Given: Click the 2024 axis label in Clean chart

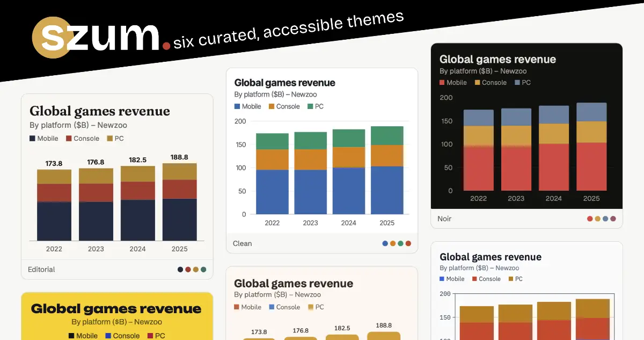Looking at the screenshot, I should coord(348,223).
